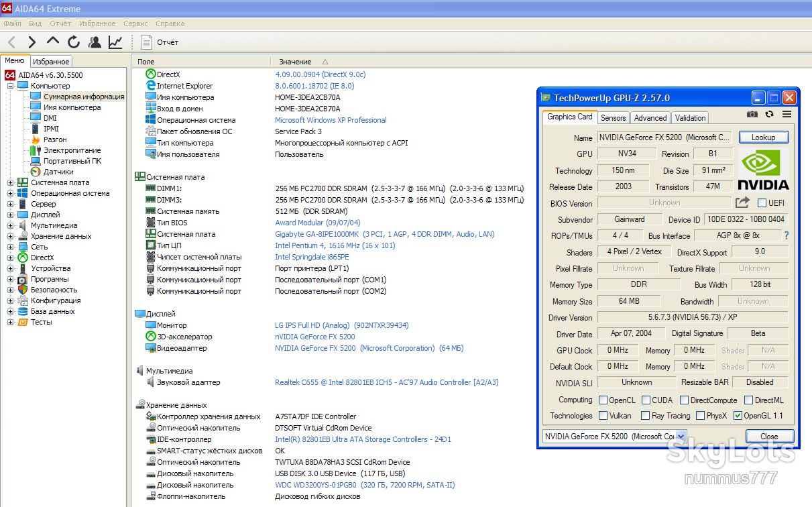
Task: Click the Bus Interface question mark help icon
Action: [x=787, y=235]
